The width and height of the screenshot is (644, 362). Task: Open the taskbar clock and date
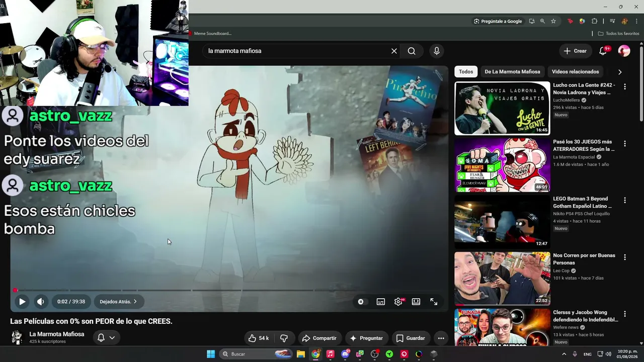(627, 354)
